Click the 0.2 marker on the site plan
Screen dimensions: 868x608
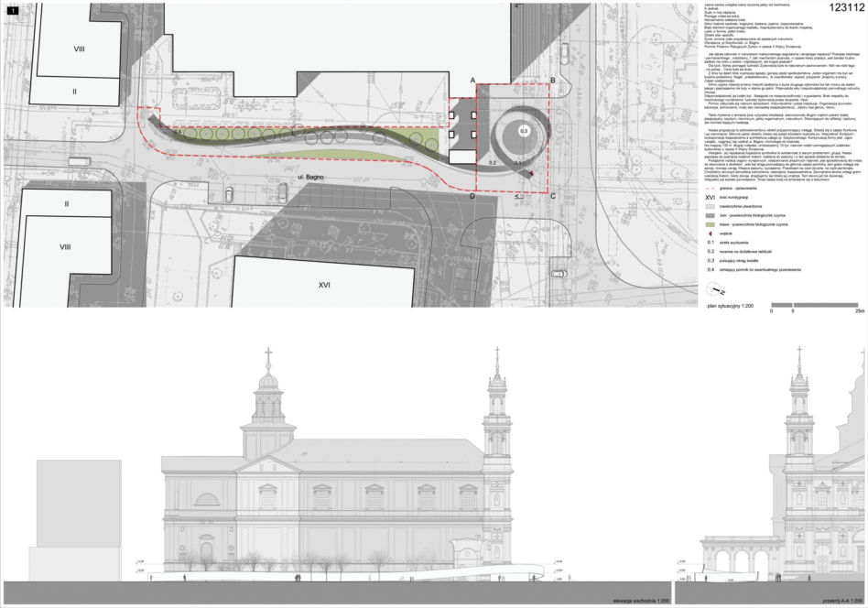click(x=493, y=163)
